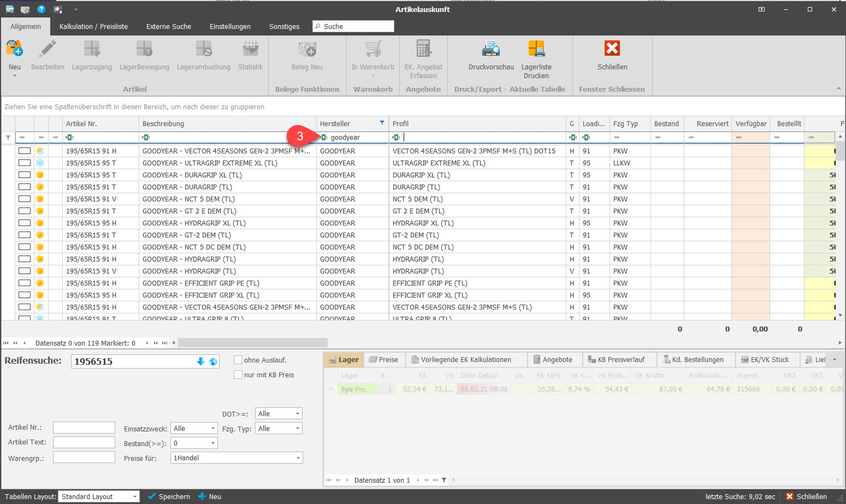Viewport: 846px width, 504px height.
Task: Click the sun icon of the DURAGRIP XL (TL) row
Action: pos(40,175)
